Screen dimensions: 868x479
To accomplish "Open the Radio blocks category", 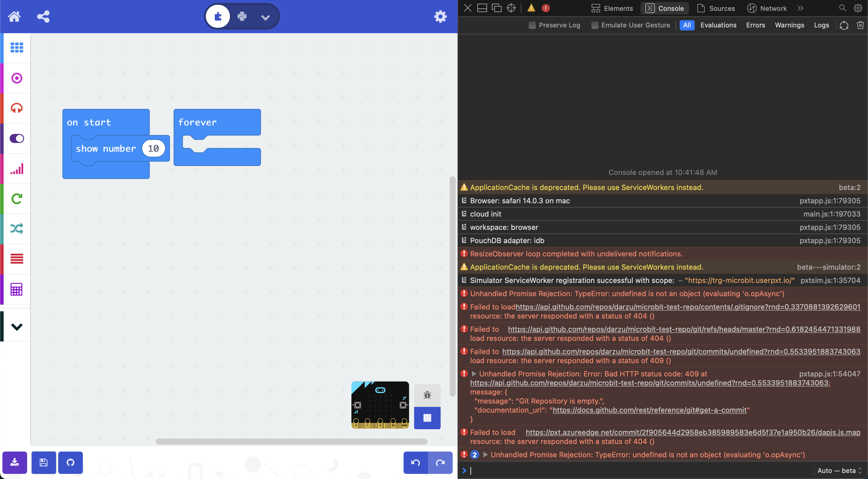I will [x=17, y=168].
